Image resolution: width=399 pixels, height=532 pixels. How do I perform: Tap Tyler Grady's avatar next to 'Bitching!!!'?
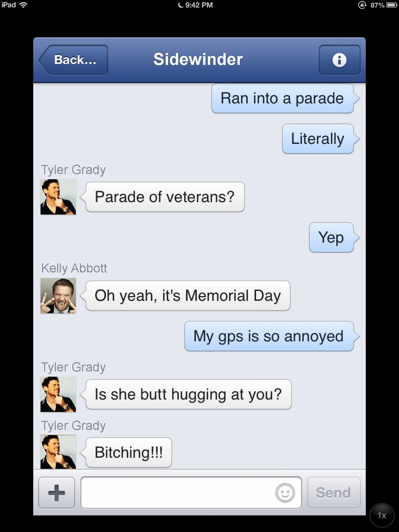(58, 452)
